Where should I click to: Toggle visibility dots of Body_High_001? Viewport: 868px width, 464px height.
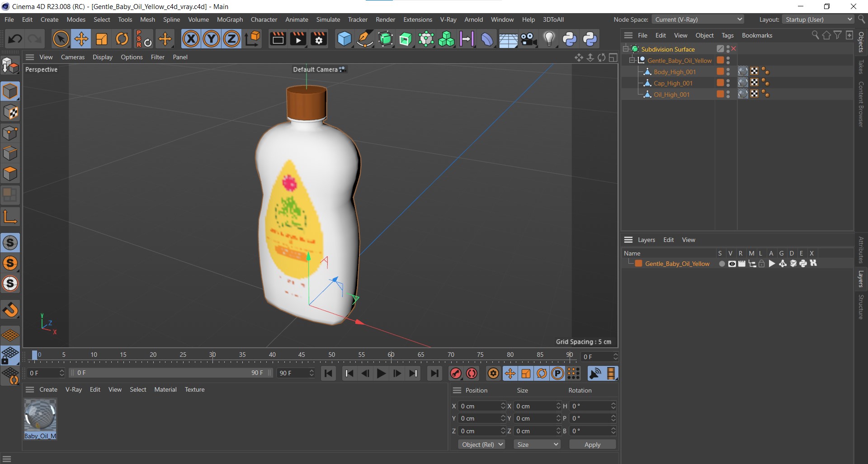pyautogui.click(x=728, y=71)
